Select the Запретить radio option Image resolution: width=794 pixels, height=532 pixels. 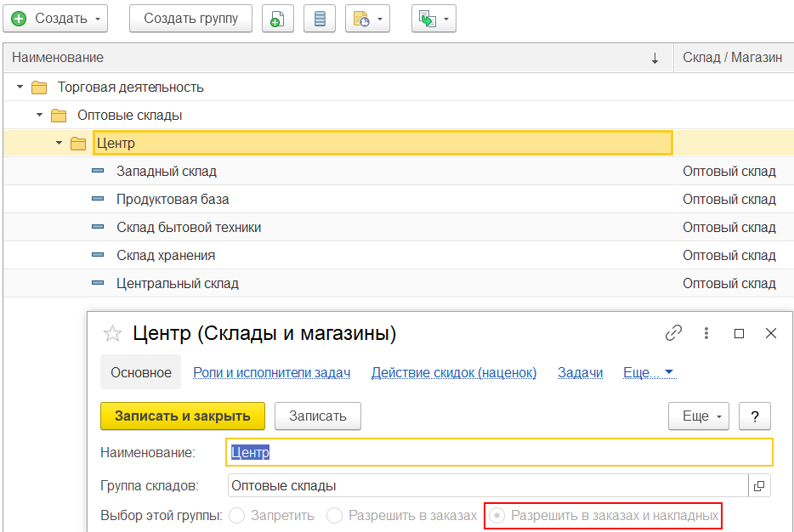237,515
